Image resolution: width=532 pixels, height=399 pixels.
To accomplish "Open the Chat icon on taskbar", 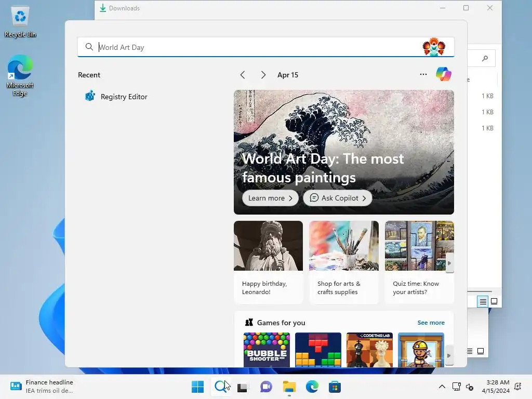I will tap(267, 387).
